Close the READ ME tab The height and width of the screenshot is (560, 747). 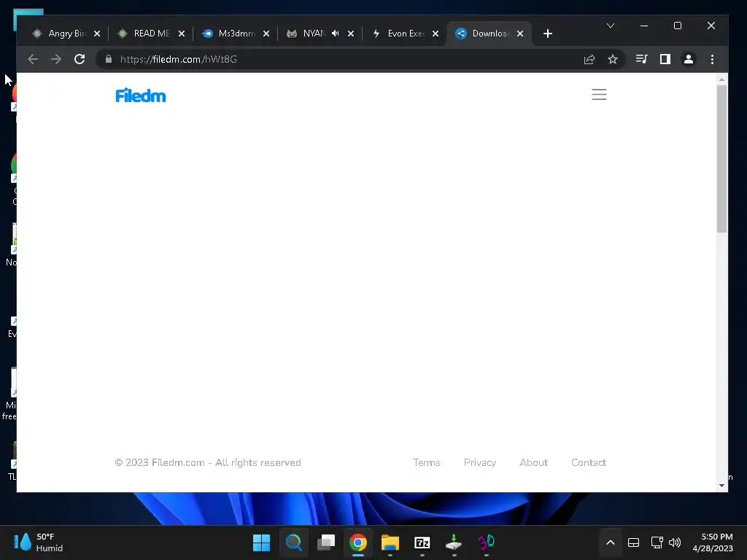coord(182,34)
